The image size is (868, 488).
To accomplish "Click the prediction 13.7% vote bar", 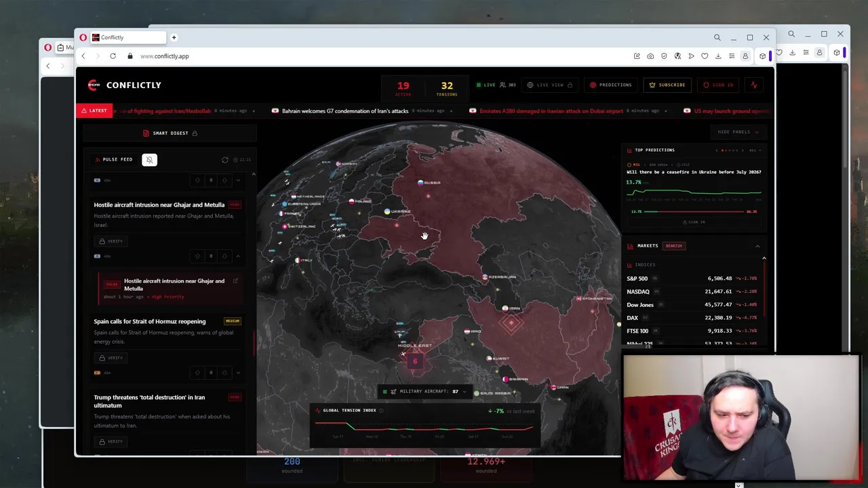I will click(x=694, y=211).
